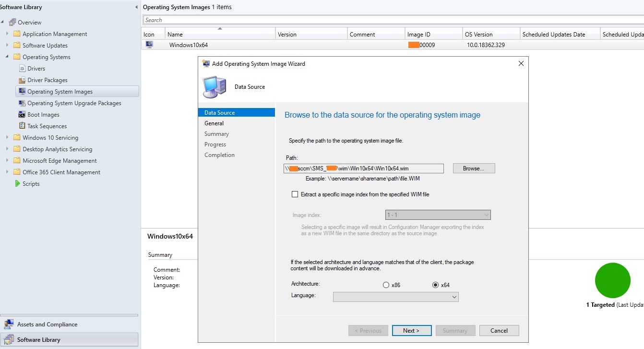
Task: Click the Boot Images icon
Action: 22,115
